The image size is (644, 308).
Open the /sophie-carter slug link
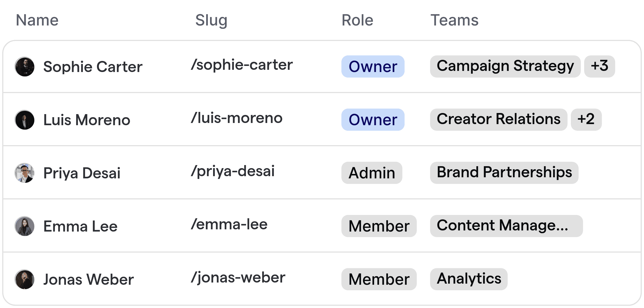[242, 65]
